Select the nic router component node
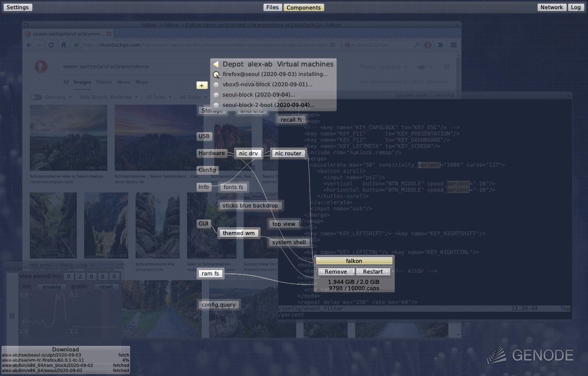The width and height of the screenshot is (588, 376). coord(288,153)
